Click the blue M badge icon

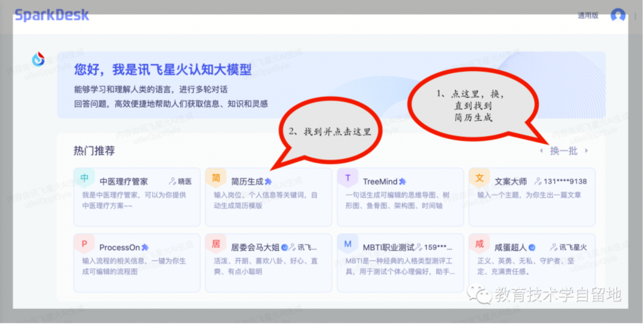click(x=348, y=244)
